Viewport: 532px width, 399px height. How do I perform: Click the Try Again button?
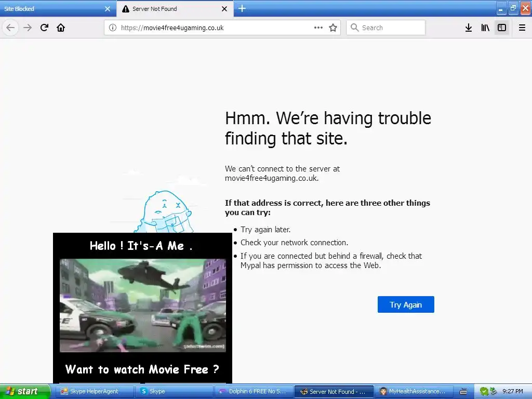(406, 304)
